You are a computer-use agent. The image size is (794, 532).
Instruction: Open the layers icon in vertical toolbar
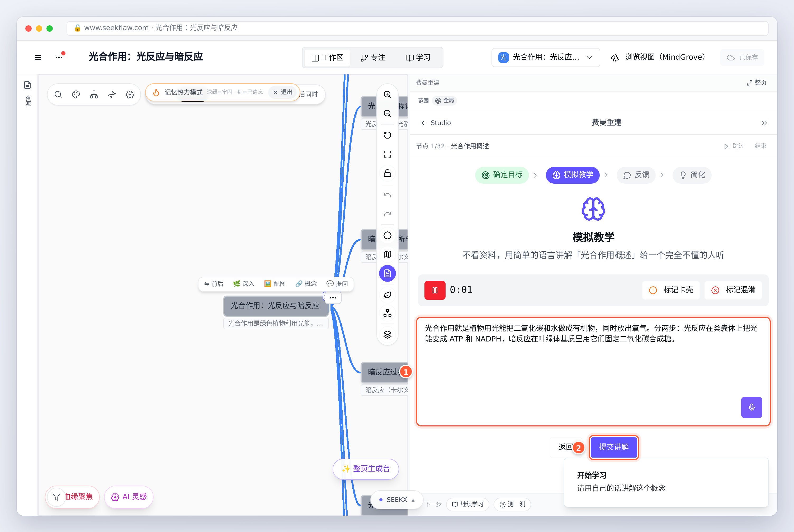[x=387, y=335]
